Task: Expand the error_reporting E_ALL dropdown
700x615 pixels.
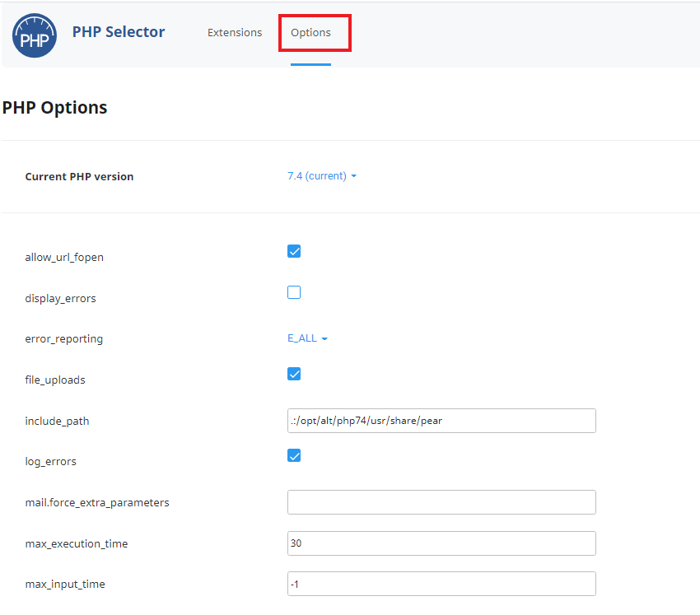Action: tap(308, 338)
